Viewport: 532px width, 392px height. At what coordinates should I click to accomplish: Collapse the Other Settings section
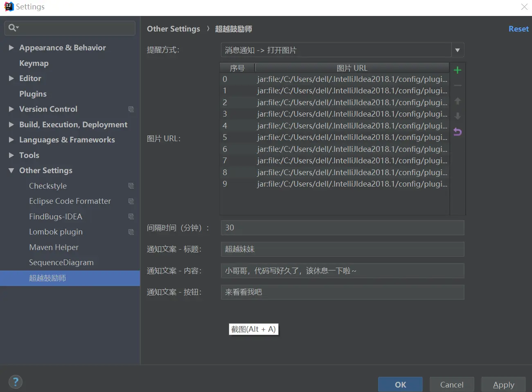pyautogui.click(x=11, y=171)
